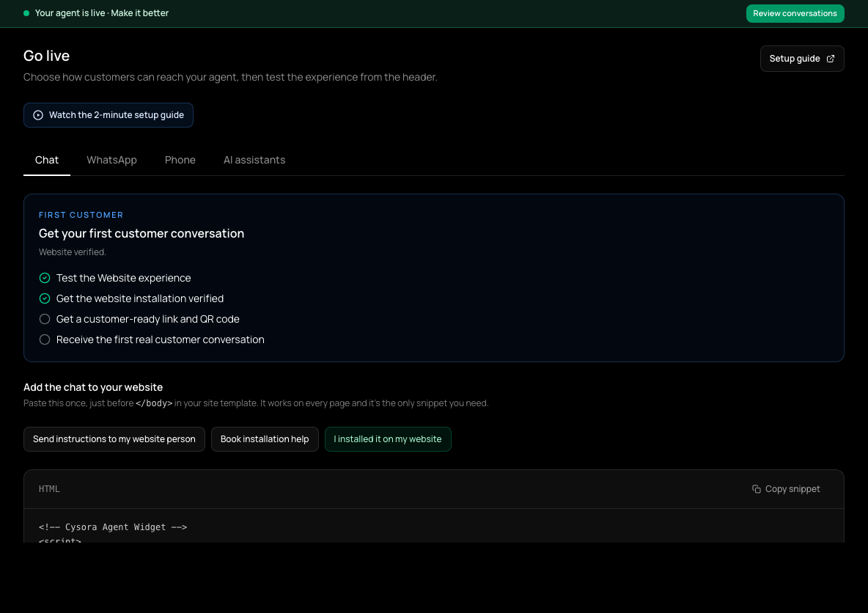Screen dimensions: 868x613
Task: Switch to the WhatsApp tab
Action: [112, 160]
